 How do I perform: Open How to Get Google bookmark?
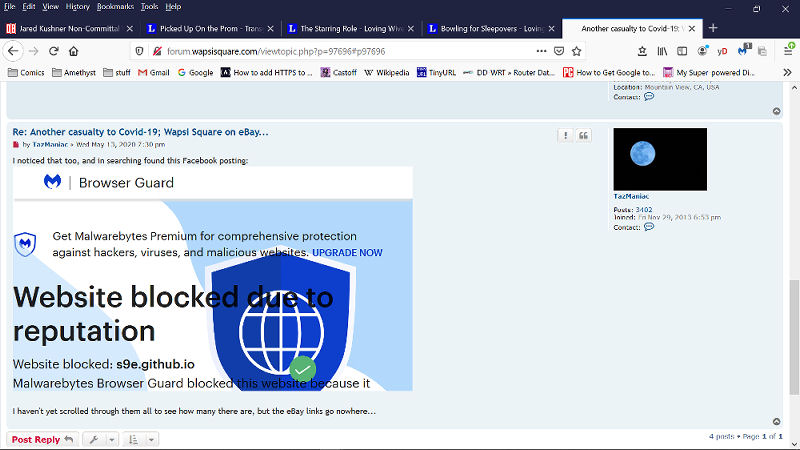[609, 72]
